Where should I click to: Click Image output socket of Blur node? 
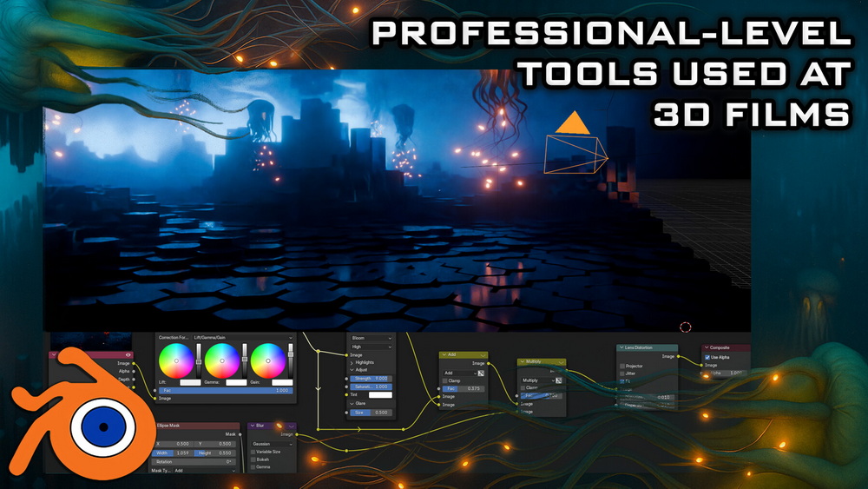click(x=297, y=434)
